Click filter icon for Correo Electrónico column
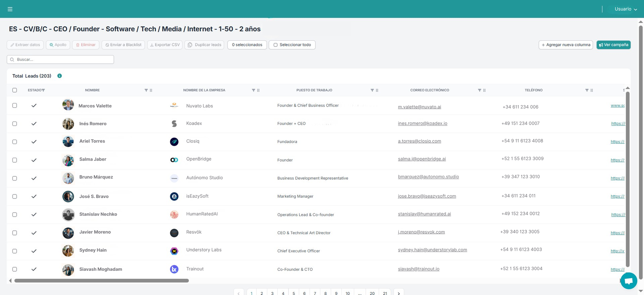 (479, 90)
